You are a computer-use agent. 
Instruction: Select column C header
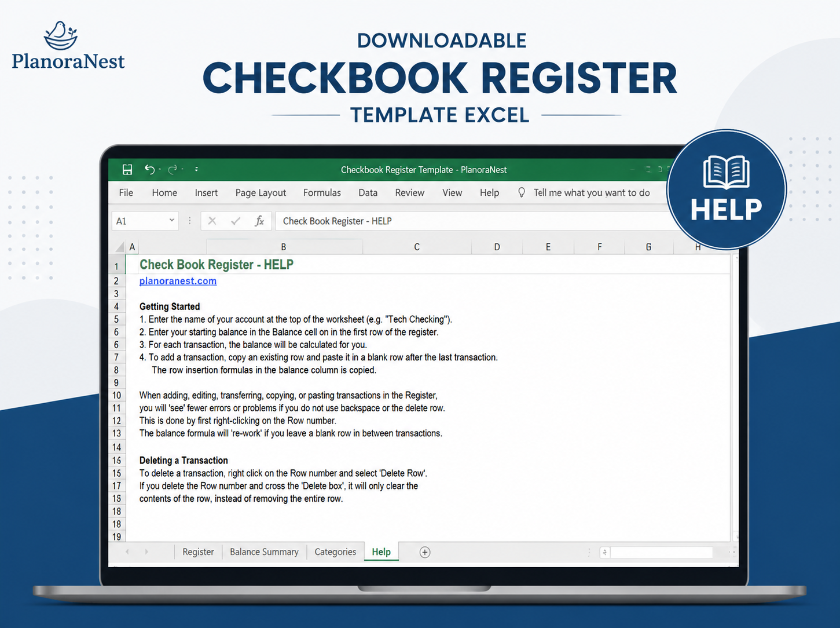coord(417,247)
